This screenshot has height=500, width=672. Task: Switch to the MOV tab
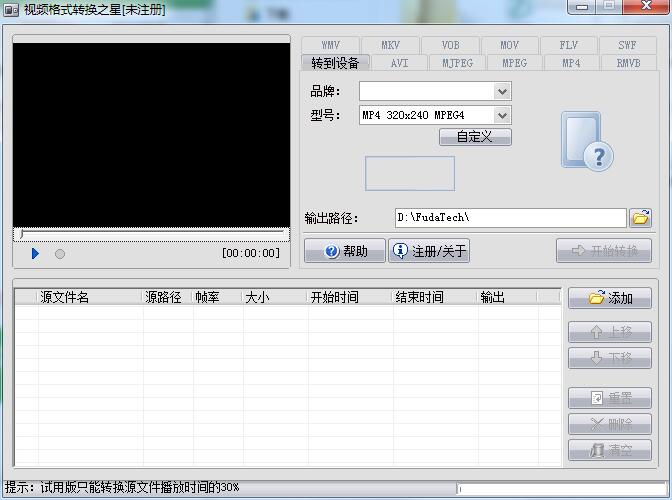tap(510, 45)
